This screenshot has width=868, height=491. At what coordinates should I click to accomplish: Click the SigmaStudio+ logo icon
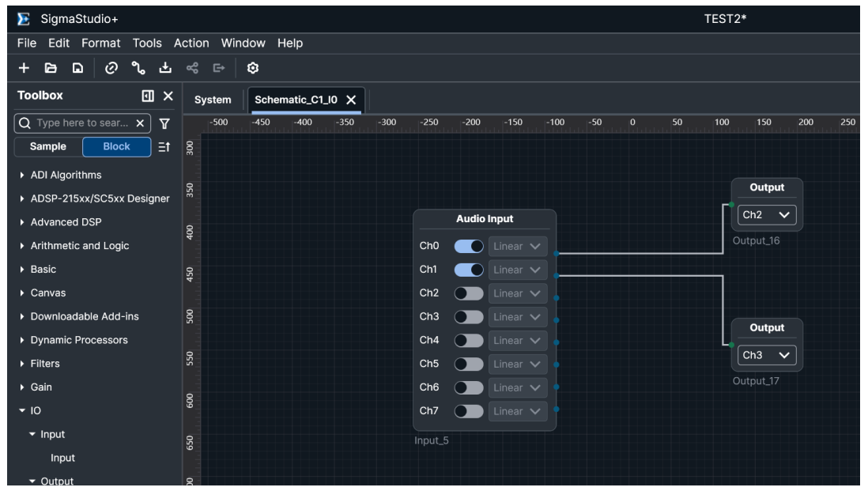23,19
